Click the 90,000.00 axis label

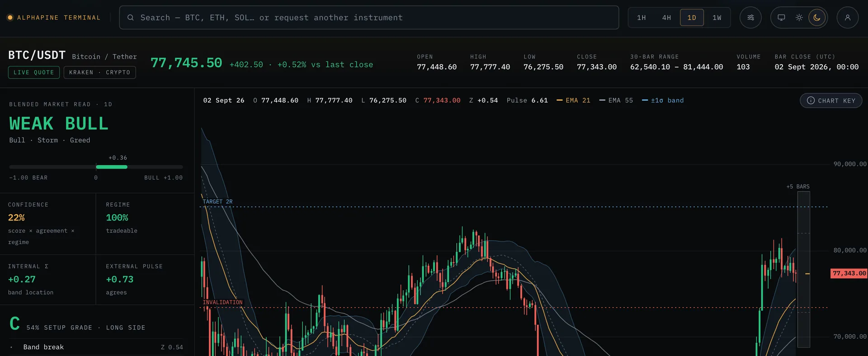pyautogui.click(x=850, y=164)
